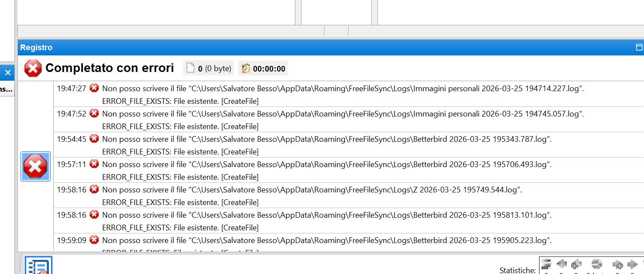The width and height of the screenshot is (644, 274).
Task: Click the create-right plus-arrow statistics icon
Action: (617, 264)
